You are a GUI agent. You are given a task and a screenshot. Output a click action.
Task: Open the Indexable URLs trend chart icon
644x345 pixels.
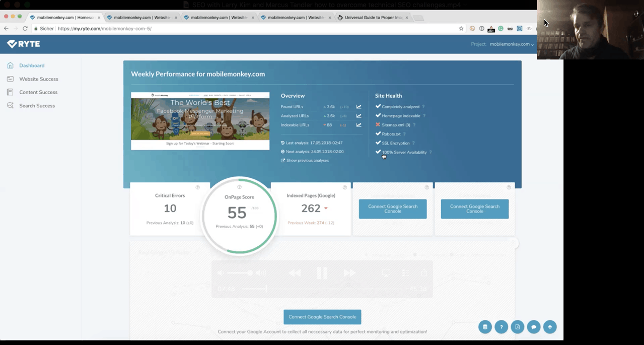pyautogui.click(x=359, y=125)
